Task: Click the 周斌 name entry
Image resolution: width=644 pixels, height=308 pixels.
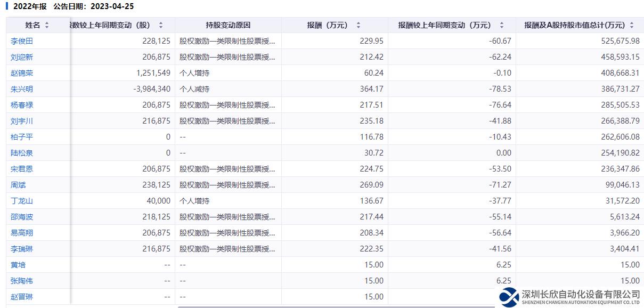Action: pyautogui.click(x=18, y=185)
